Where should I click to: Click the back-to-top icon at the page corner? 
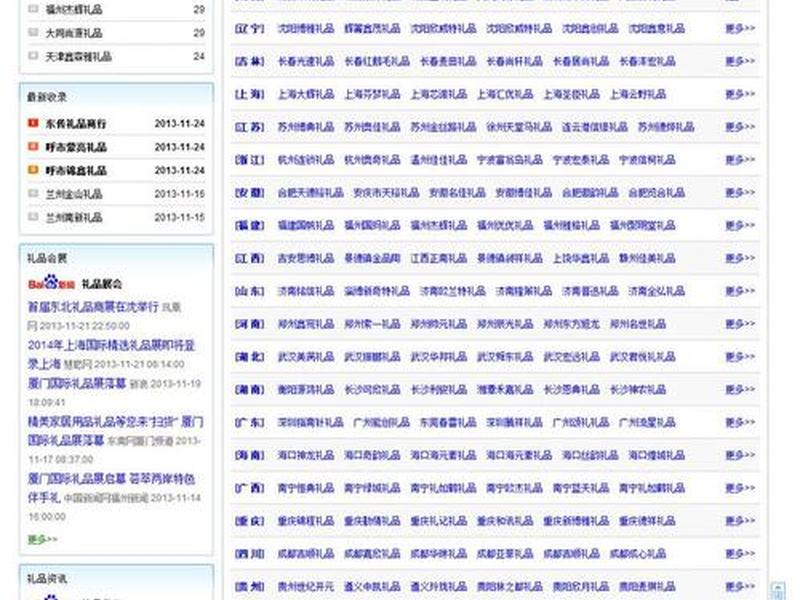778,591
